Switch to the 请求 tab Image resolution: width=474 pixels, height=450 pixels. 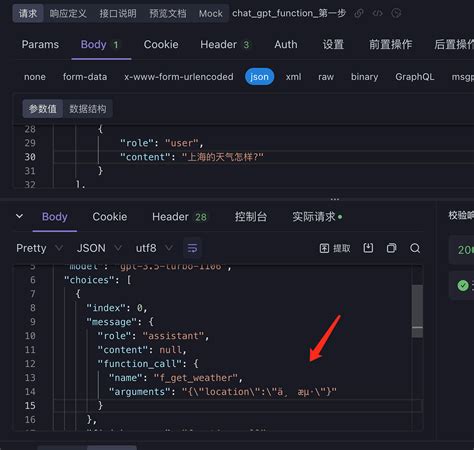click(x=28, y=13)
